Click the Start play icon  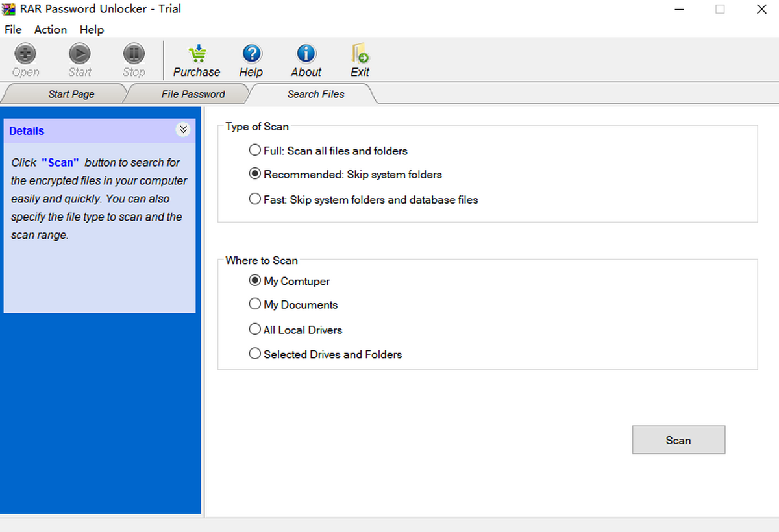[80, 54]
